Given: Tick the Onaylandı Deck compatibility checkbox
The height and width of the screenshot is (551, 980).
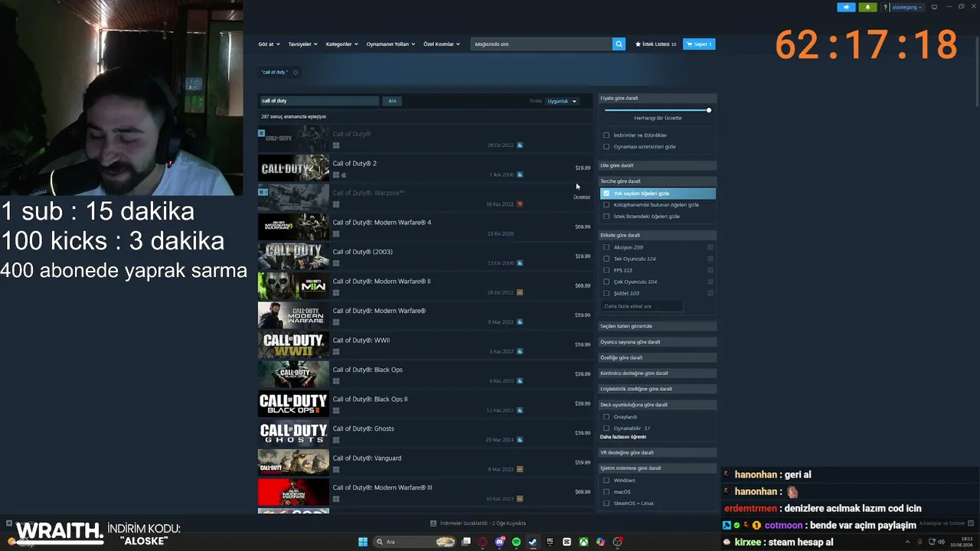Looking at the screenshot, I should pyautogui.click(x=606, y=417).
